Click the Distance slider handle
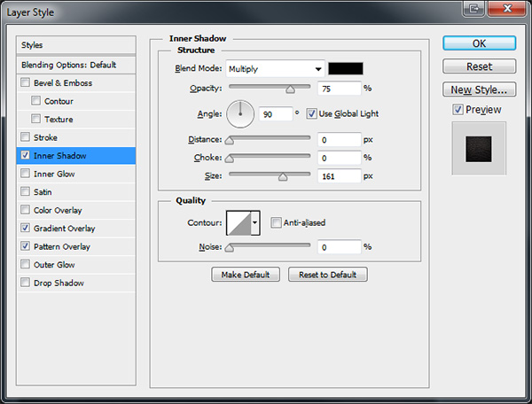Viewport: 532px width, 404px height. [230, 140]
